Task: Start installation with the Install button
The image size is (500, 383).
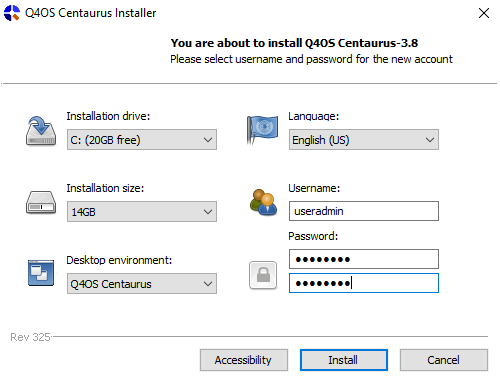Action: (x=344, y=360)
